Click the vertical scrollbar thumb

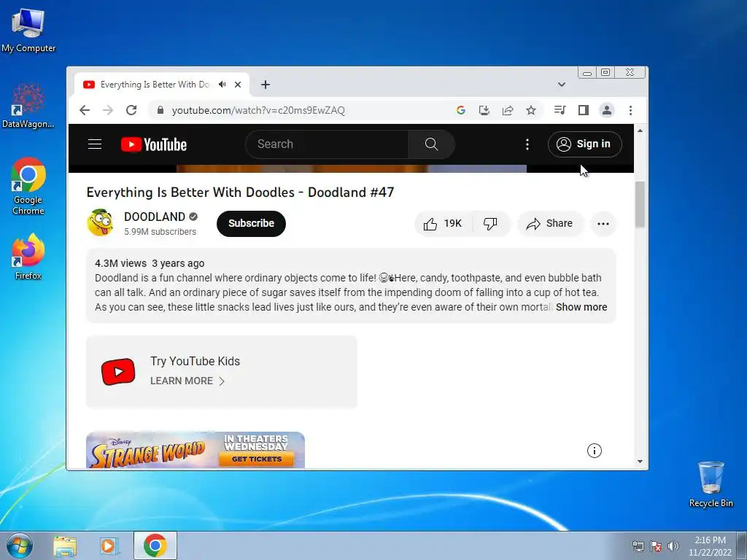[x=640, y=205]
